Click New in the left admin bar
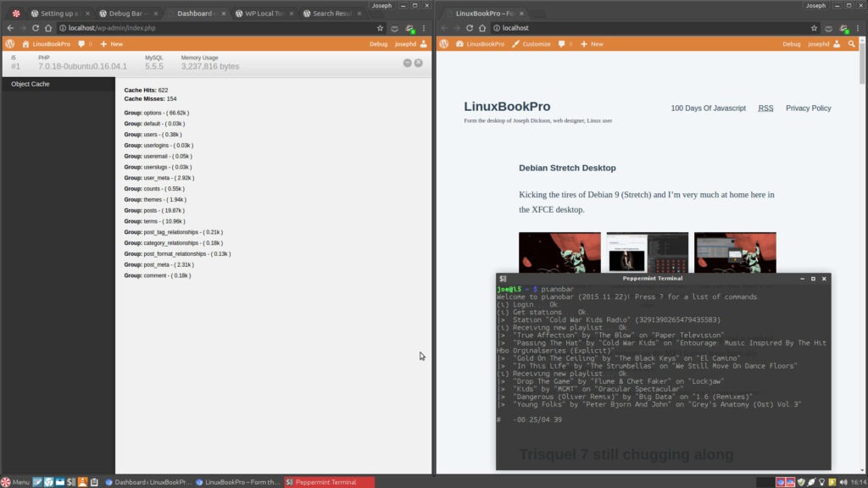The height and width of the screenshot is (488, 868). (x=111, y=44)
